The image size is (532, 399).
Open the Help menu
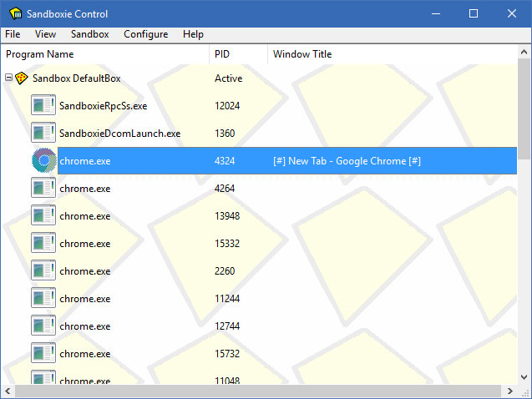pyautogui.click(x=193, y=34)
